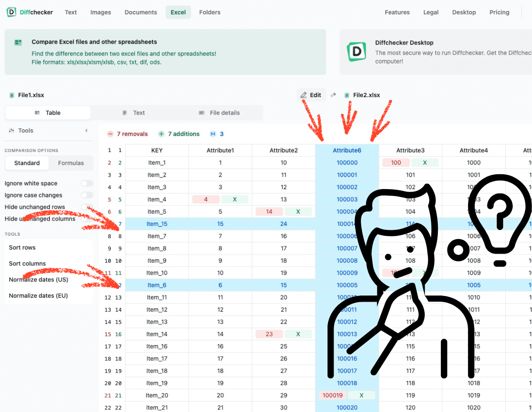Click the Excel file icon beside File2.xlsx
Image resolution: width=532 pixels, height=412 pixels.
point(346,95)
